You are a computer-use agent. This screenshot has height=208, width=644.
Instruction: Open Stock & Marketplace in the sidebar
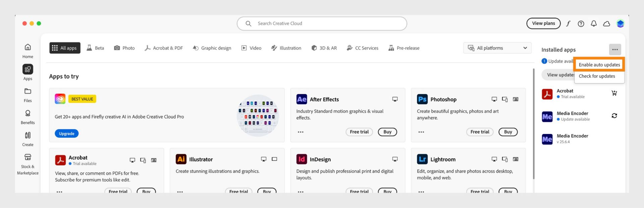28,164
